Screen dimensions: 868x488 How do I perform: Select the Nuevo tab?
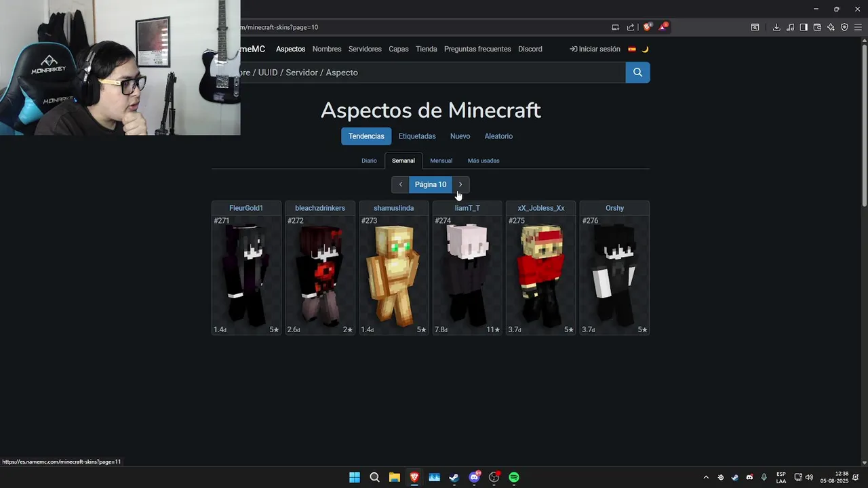pyautogui.click(x=460, y=136)
